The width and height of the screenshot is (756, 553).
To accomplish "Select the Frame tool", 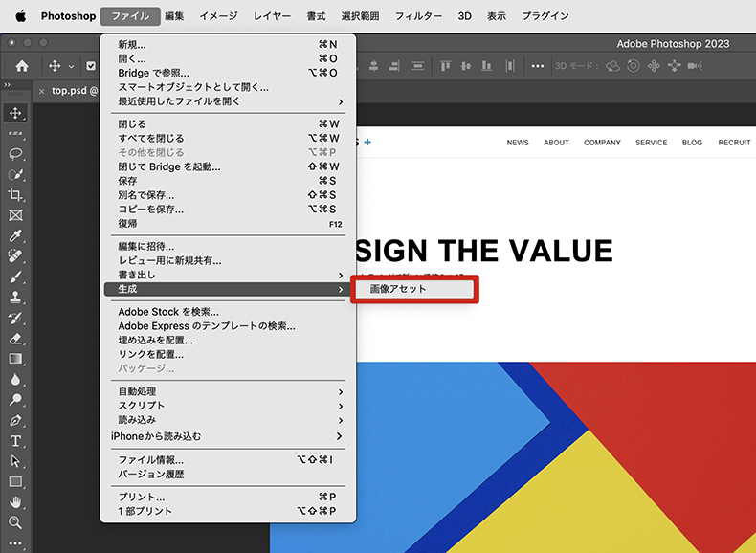I will 15,215.
